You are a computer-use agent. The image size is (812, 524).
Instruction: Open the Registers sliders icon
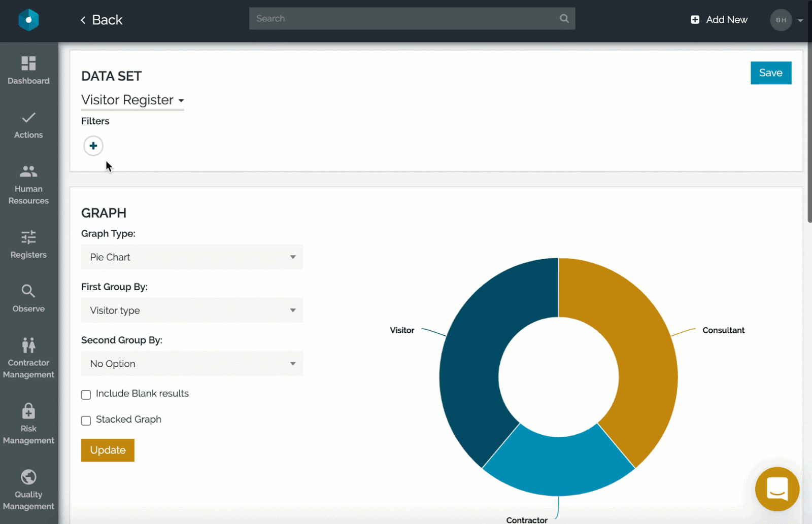[28, 237]
